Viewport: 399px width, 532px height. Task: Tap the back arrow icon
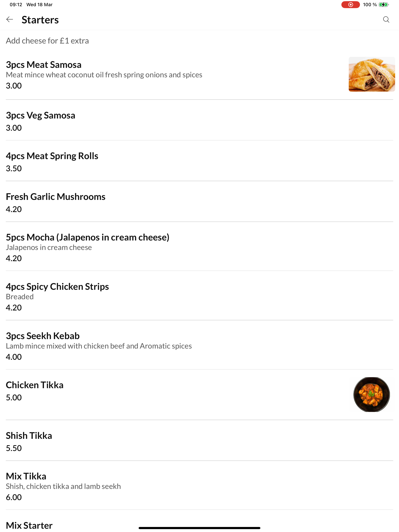(x=10, y=20)
